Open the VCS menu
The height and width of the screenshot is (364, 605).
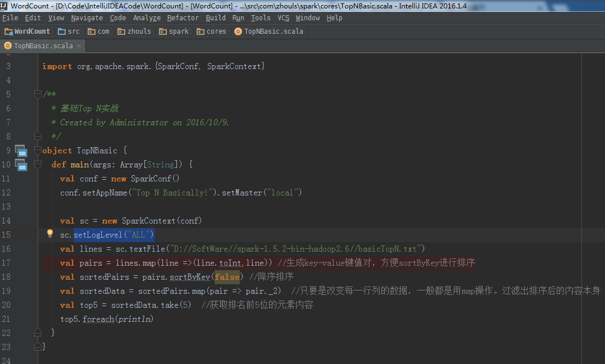[x=283, y=18]
